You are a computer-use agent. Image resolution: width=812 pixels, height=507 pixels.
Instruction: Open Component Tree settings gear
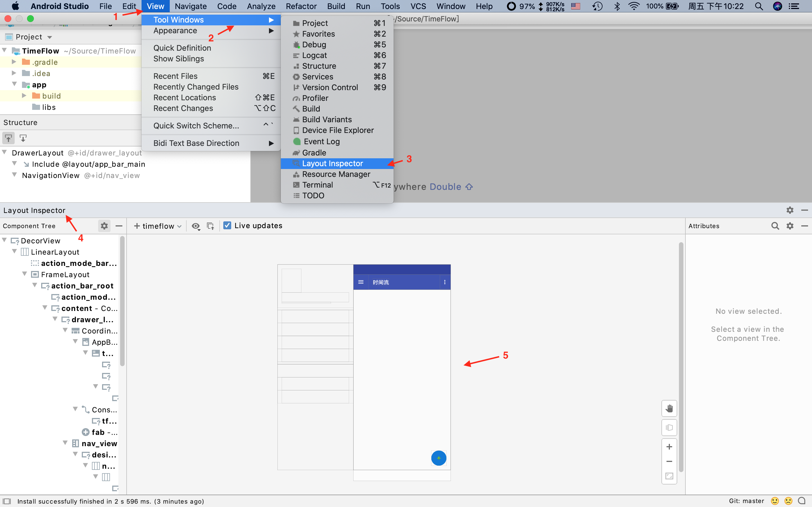click(x=104, y=226)
